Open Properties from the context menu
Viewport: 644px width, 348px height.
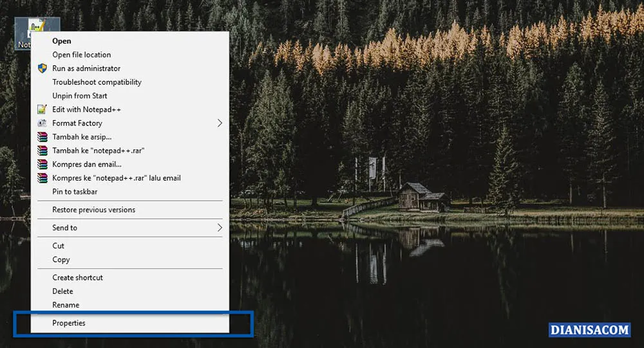pos(130,323)
